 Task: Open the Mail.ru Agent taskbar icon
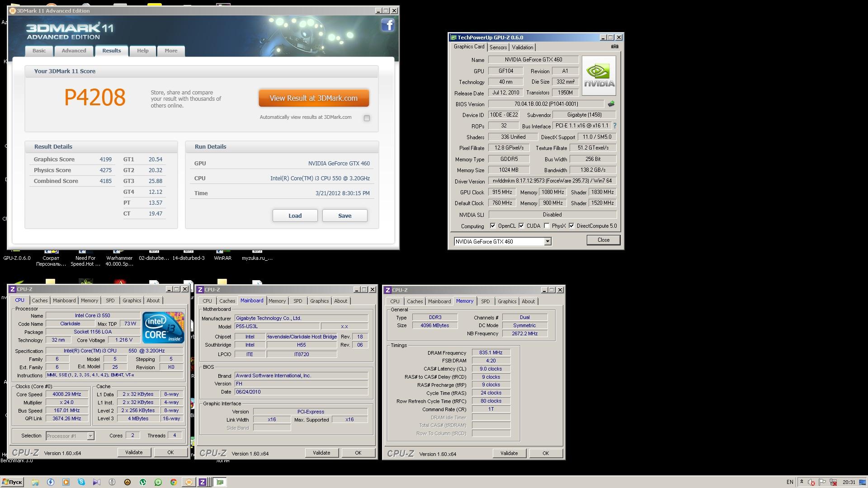point(158,482)
